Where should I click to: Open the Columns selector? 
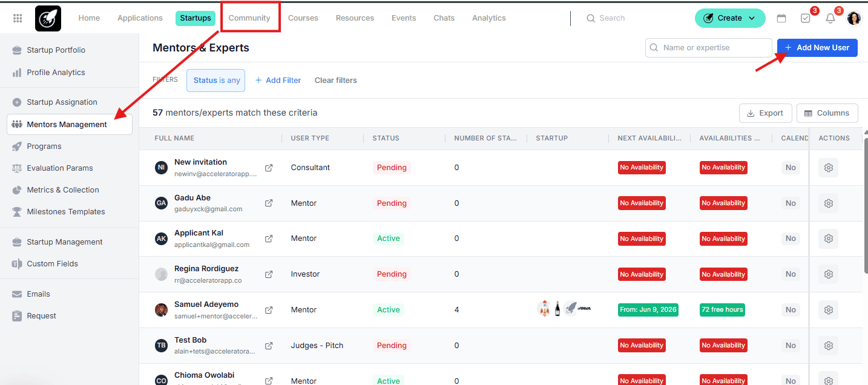click(x=827, y=113)
